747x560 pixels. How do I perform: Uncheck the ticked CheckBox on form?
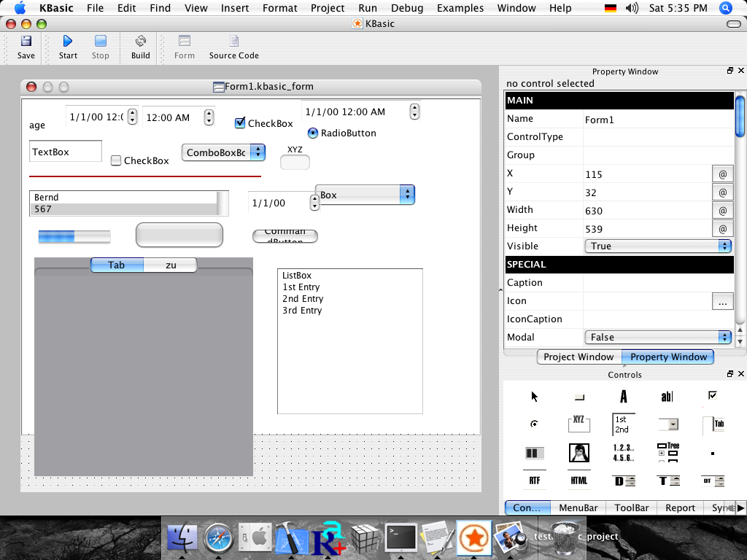[240, 123]
